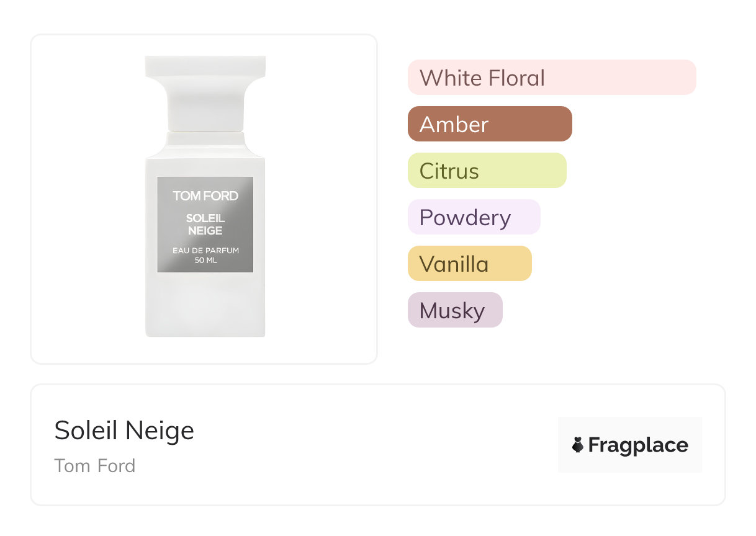
Task: Click the mauve Musky accord bar
Action: click(x=454, y=310)
